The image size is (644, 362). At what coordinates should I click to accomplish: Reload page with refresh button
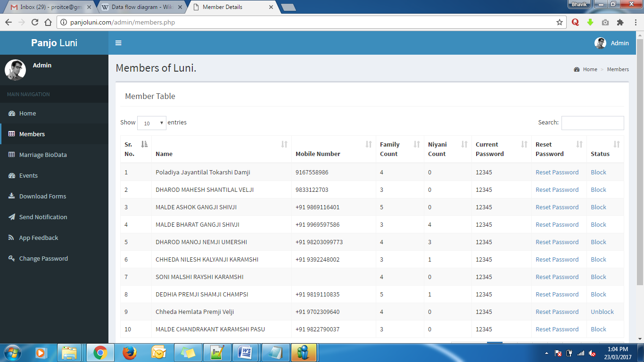tap(34, 22)
